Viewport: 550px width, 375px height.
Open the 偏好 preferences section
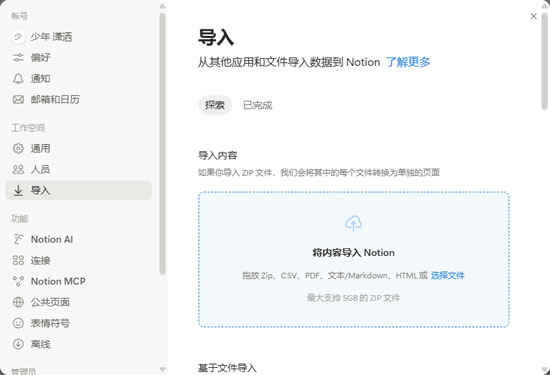(x=79, y=58)
